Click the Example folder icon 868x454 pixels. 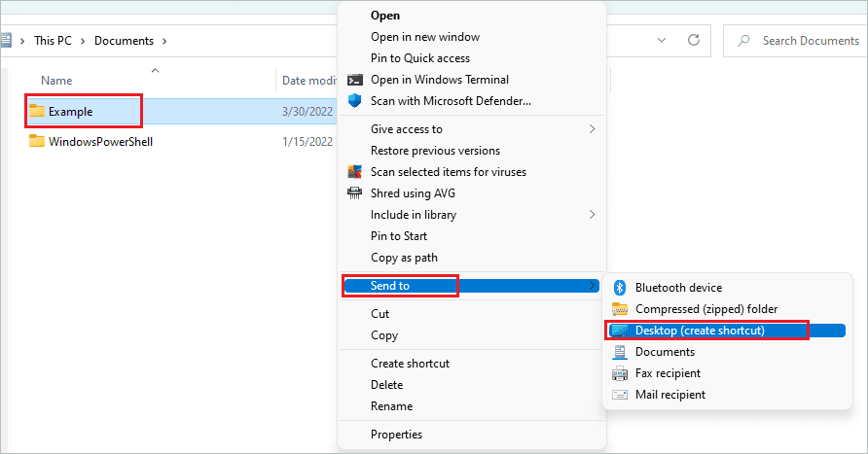click(x=37, y=111)
